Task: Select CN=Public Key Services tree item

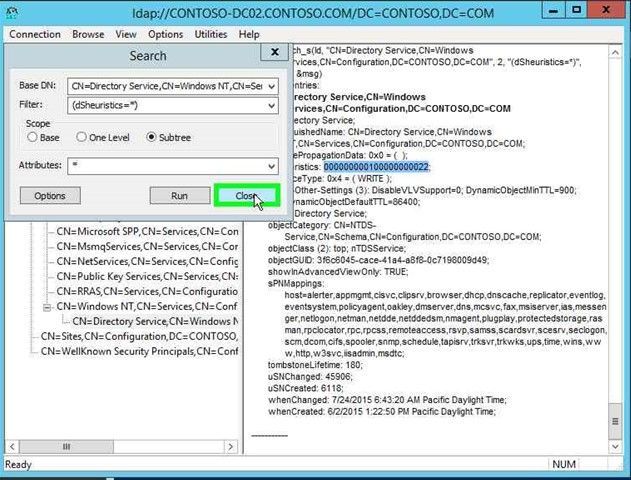Action: pyautogui.click(x=147, y=276)
